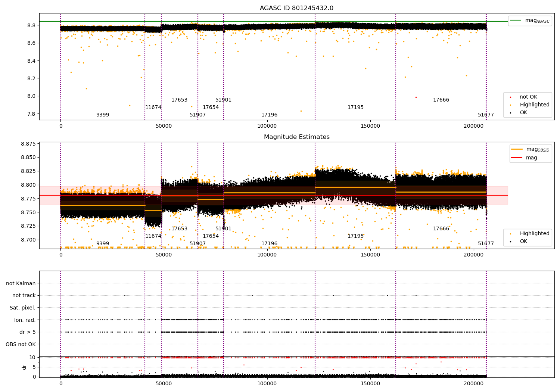
Task: Click the 5 tick on the dr axis
Action: click(34, 367)
